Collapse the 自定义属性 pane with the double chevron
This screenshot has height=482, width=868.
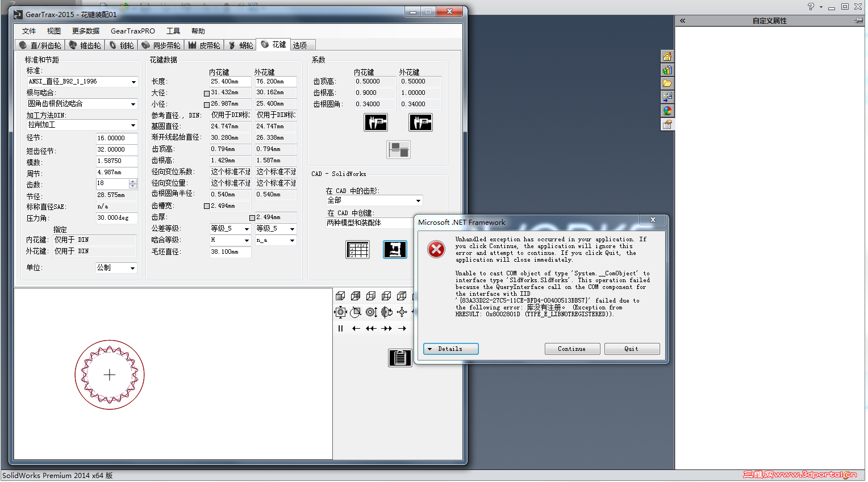(682, 20)
